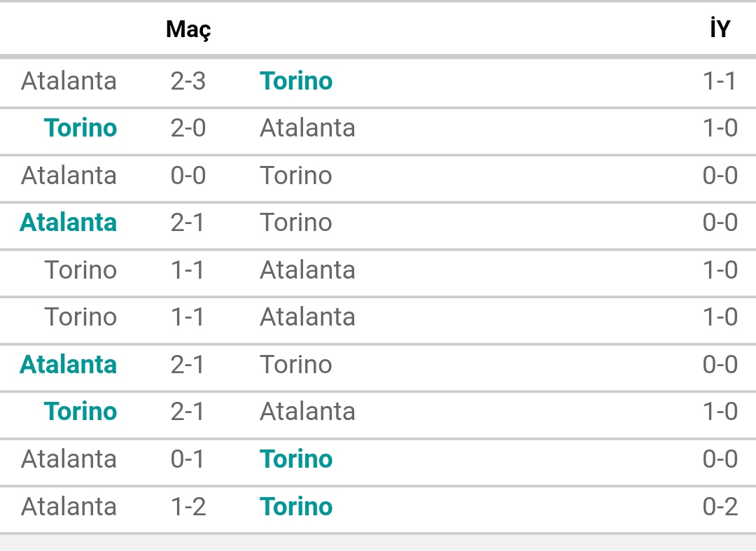Open the first Torino 1-1 Atalanta match

coord(378,270)
